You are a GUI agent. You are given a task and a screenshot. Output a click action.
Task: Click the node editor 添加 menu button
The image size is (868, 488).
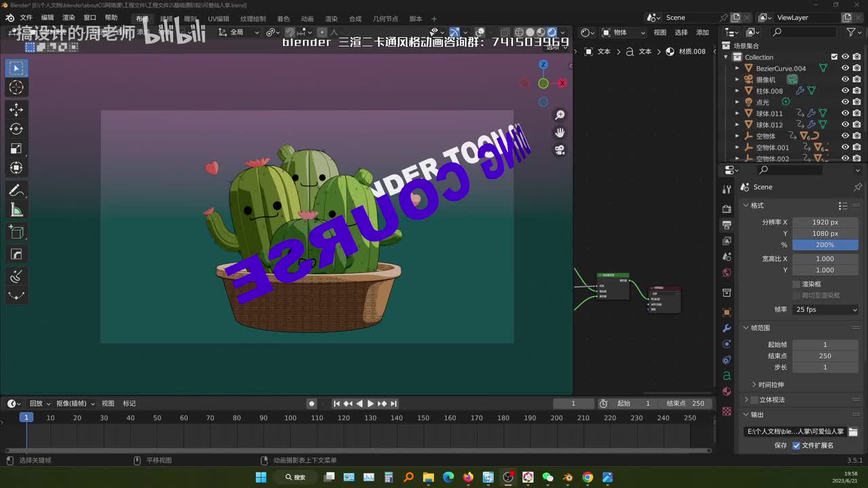[703, 33]
